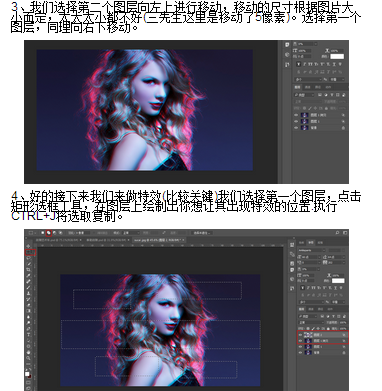Select the Lasso tool in lower screenshot
382x391 pixels.
coord(29,258)
